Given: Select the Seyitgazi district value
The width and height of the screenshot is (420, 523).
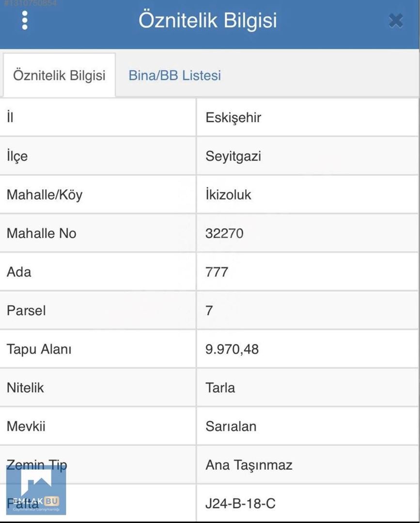Looking at the screenshot, I should coord(233,156).
